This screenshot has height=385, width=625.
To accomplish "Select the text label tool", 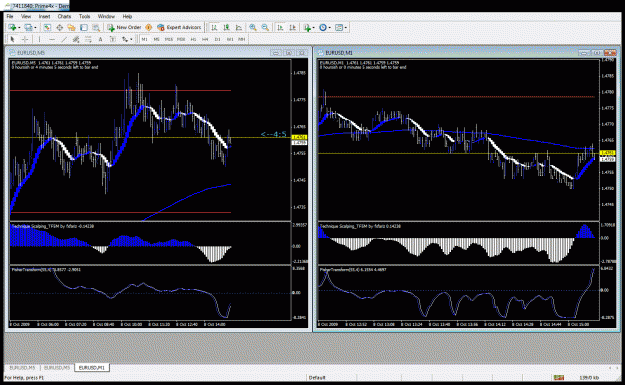I will coord(113,39).
